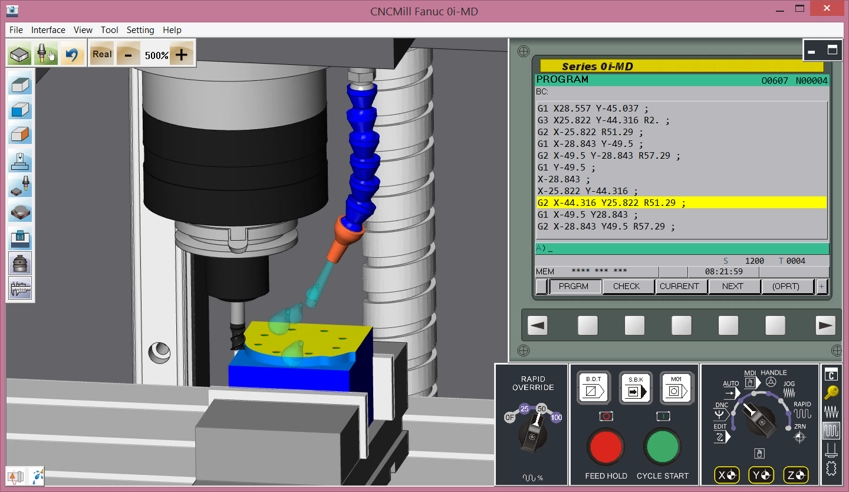The image size is (849, 492).
Task: Open the caliper measurement tool
Action: (20, 287)
